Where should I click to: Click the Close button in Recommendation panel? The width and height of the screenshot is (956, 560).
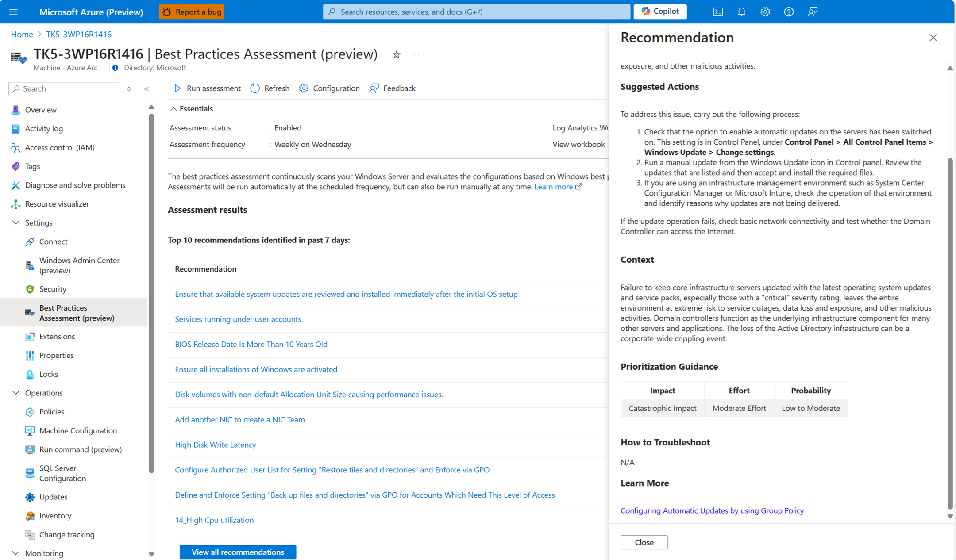(644, 542)
